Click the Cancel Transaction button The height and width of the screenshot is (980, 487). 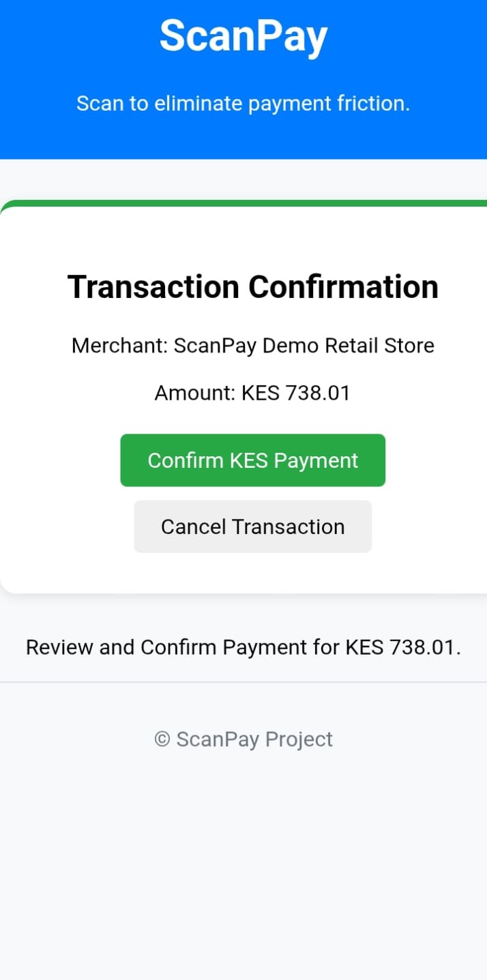point(252,526)
